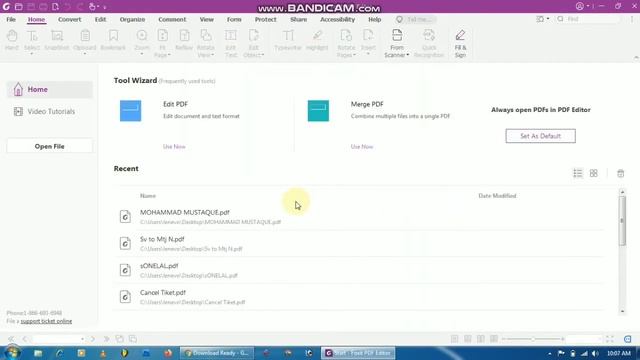Click Set As Default button
Image resolution: width=640 pixels, height=360 pixels.
(540, 136)
